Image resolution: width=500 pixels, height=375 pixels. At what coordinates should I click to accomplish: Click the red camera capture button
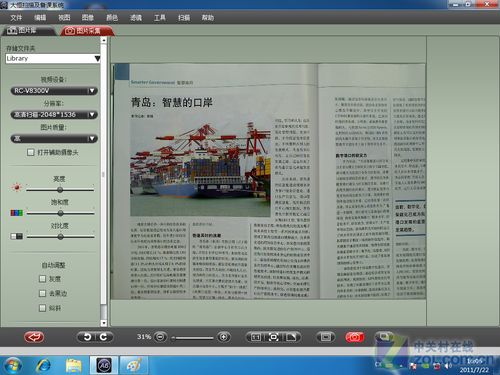pos(355,337)
